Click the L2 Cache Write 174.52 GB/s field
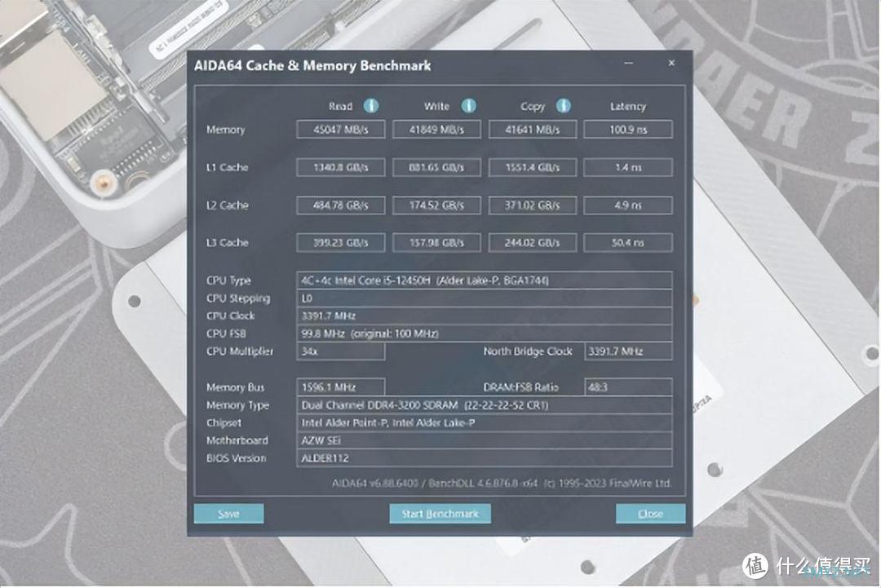 coord(436,205)
